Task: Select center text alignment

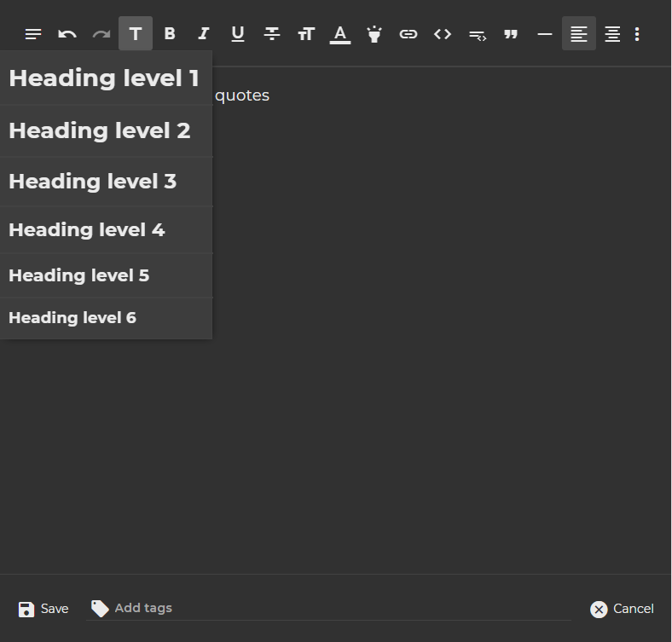Action: click(x=613, y=34)
